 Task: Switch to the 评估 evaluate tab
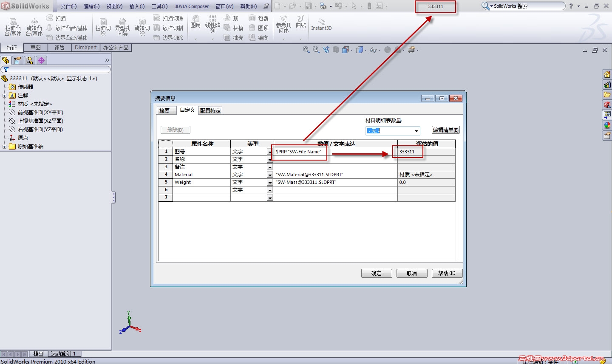[59, 48]
